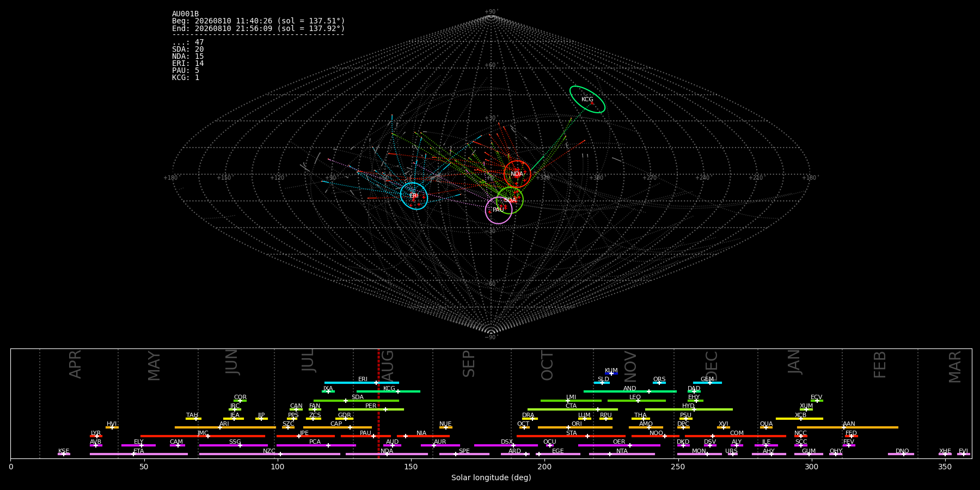Click the 'NDA: 15' legend entry
The height and width of the screenshot is (490, 980).
(188, 57)
